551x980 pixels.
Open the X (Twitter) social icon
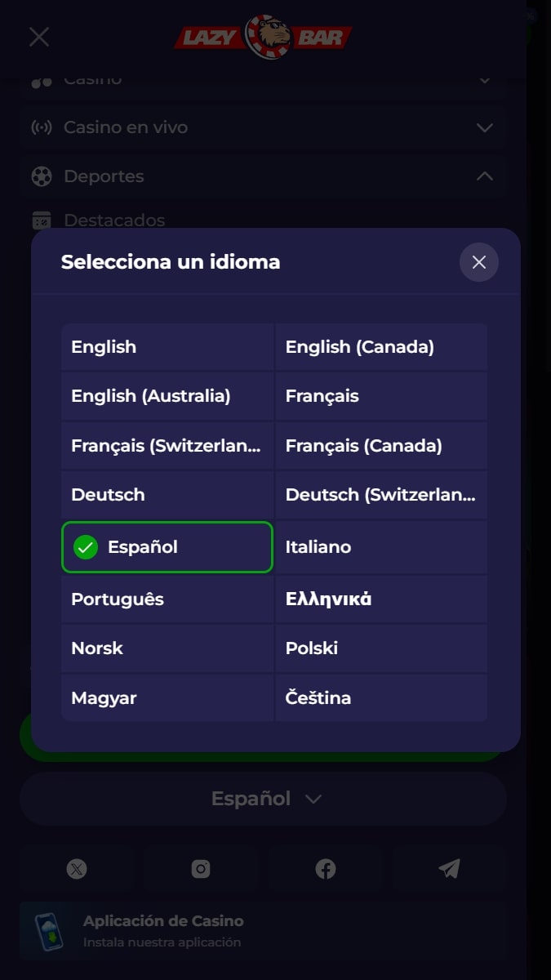click(77, 869)
